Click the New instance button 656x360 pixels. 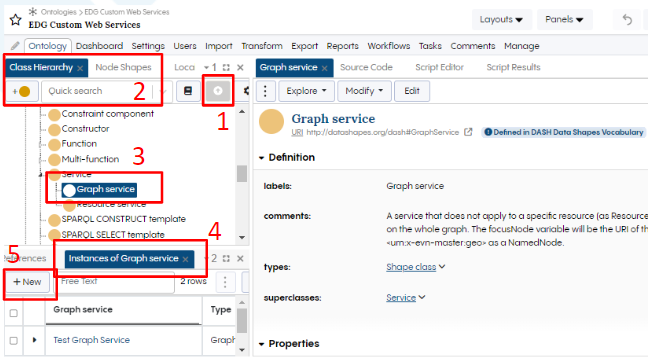pyautogui.click(x=28, y=282)
